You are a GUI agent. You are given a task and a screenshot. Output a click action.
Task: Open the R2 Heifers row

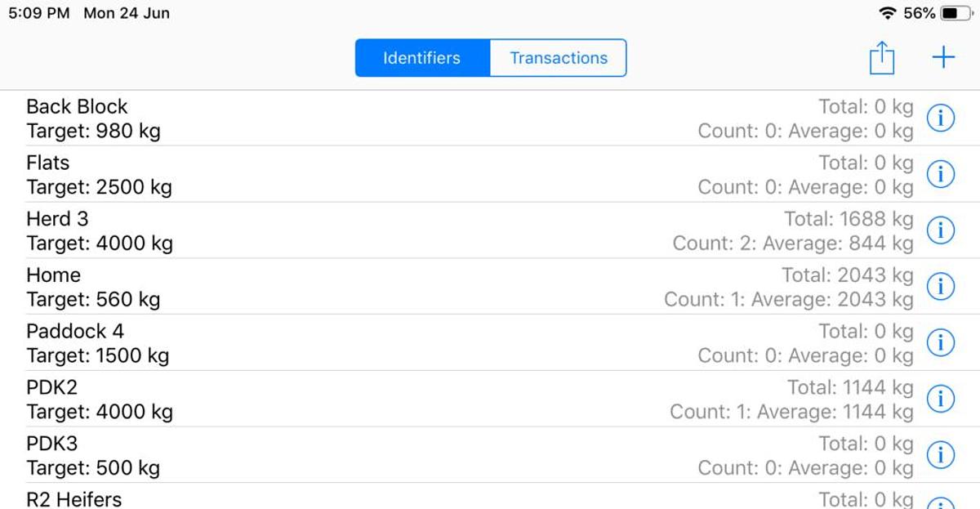click(x=327, y=499)
